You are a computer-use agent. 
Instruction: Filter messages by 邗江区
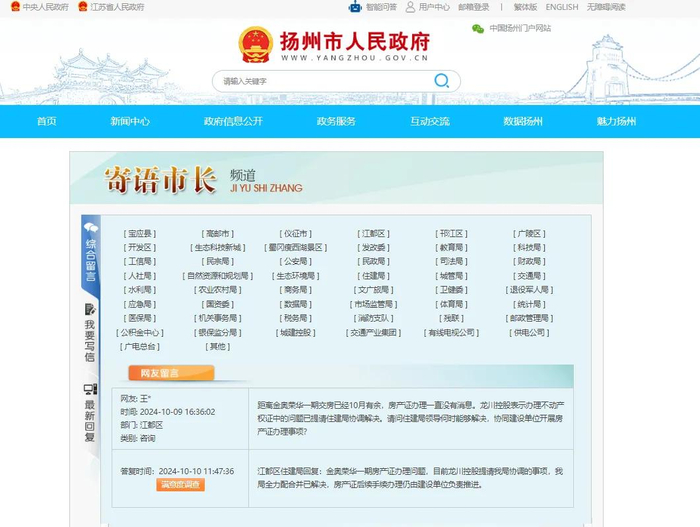coord(451,234)
